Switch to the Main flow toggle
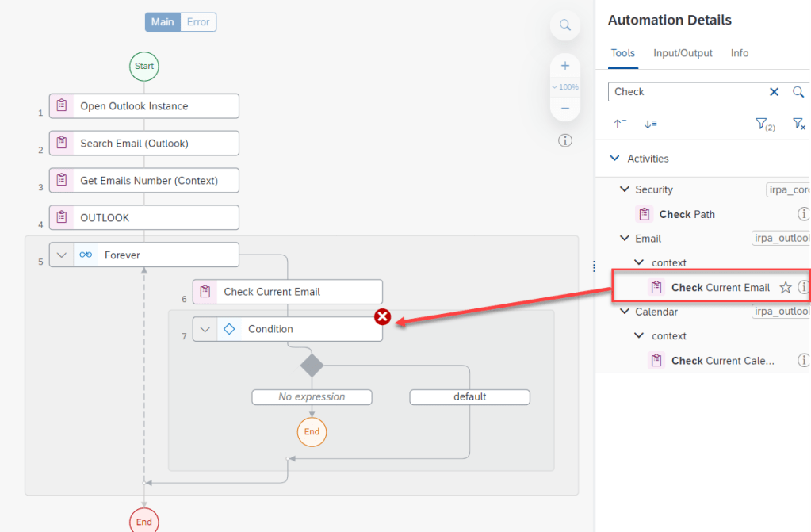 (x=163, y=22)
